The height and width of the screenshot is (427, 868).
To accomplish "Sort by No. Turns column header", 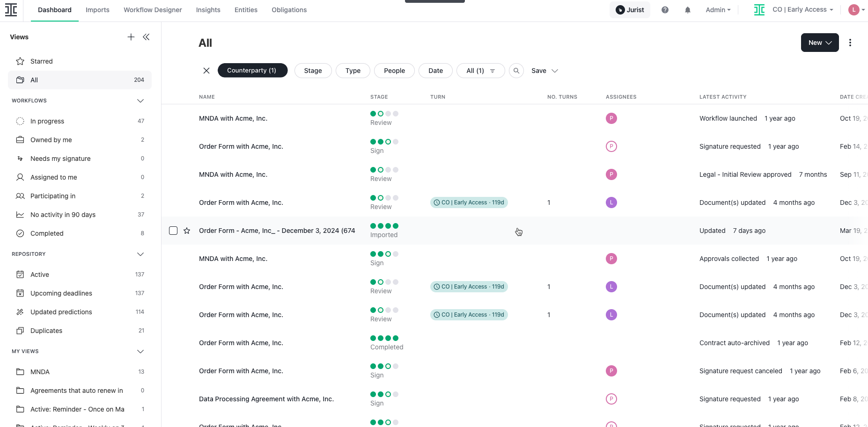I will [562, 97].
